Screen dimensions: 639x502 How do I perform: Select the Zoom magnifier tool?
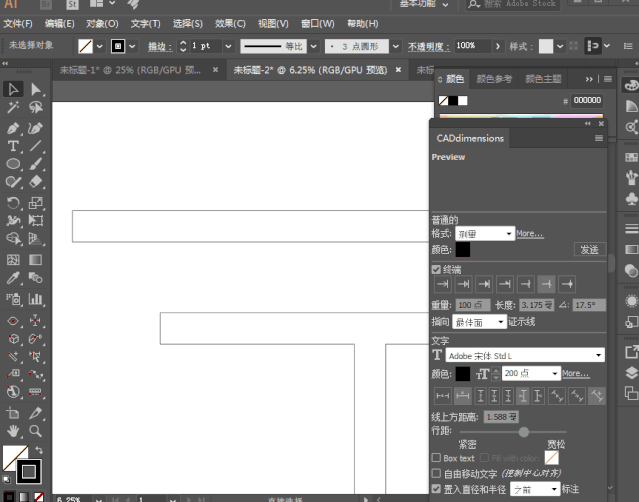point(35,431)
